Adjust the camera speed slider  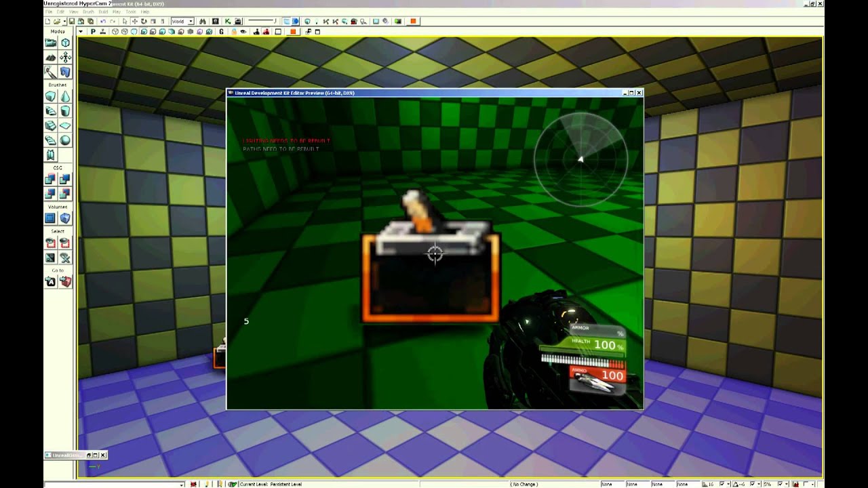pyautogui.click(x=261, y=22)
